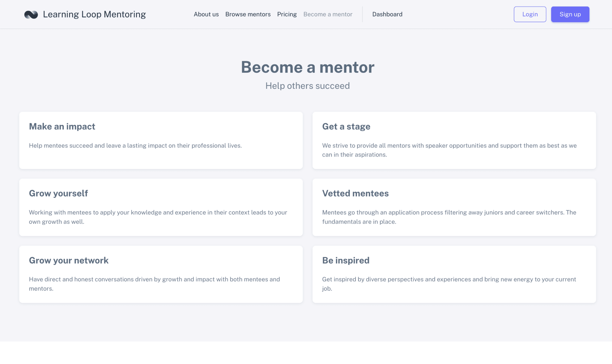Select the Become a mentor nav link
Image resolution: width=612 pixels, height=364 pixels.
coord(328,14)
